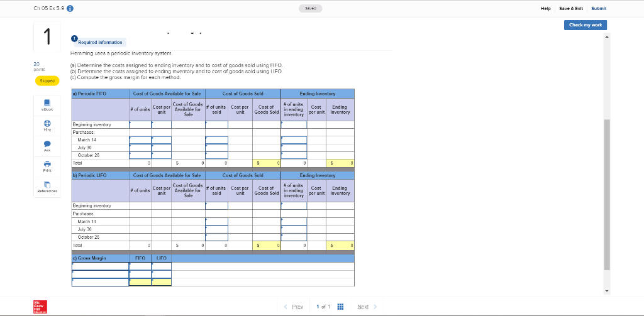
Task: Click the FIFO Cost of Goods Sold total cell
Action: [267, 163]
